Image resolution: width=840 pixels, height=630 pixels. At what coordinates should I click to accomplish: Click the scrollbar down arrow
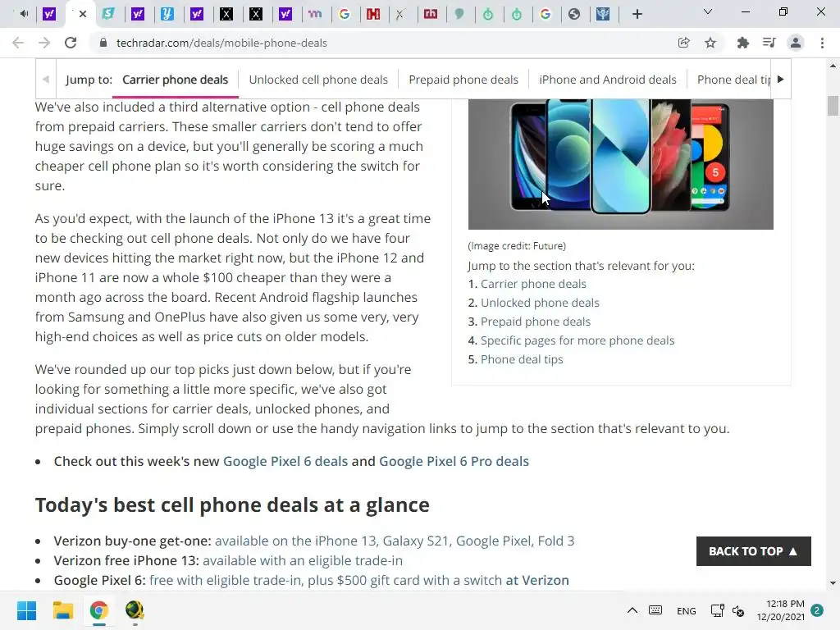833,583
